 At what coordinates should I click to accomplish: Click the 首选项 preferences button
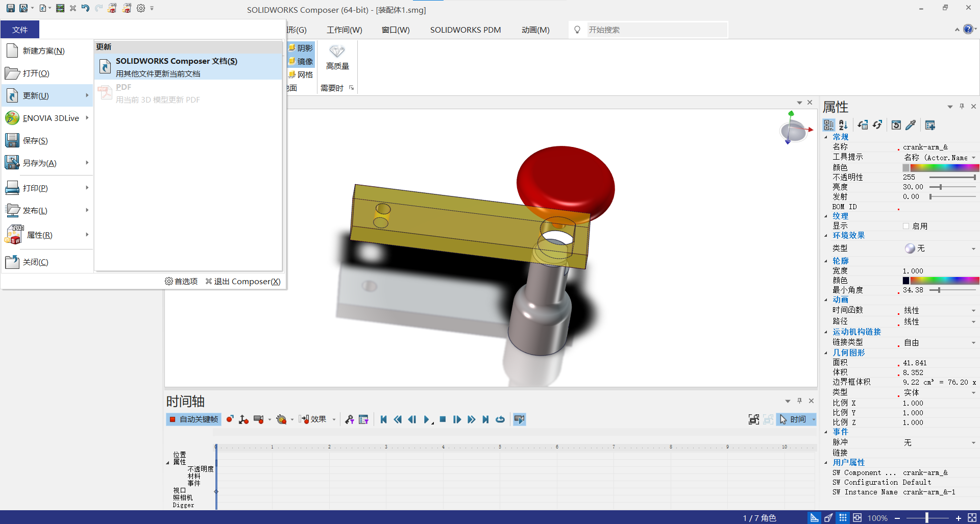click(x=181, y=281)
